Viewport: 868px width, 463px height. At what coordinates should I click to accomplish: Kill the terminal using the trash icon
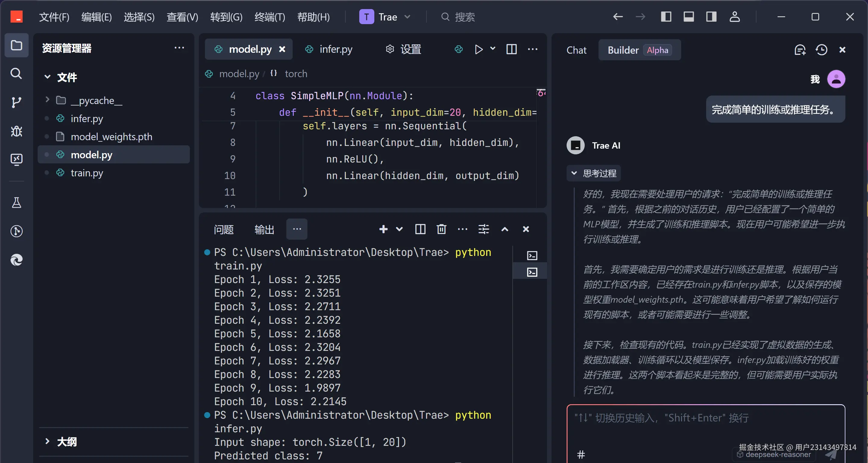tap(441, 229)
